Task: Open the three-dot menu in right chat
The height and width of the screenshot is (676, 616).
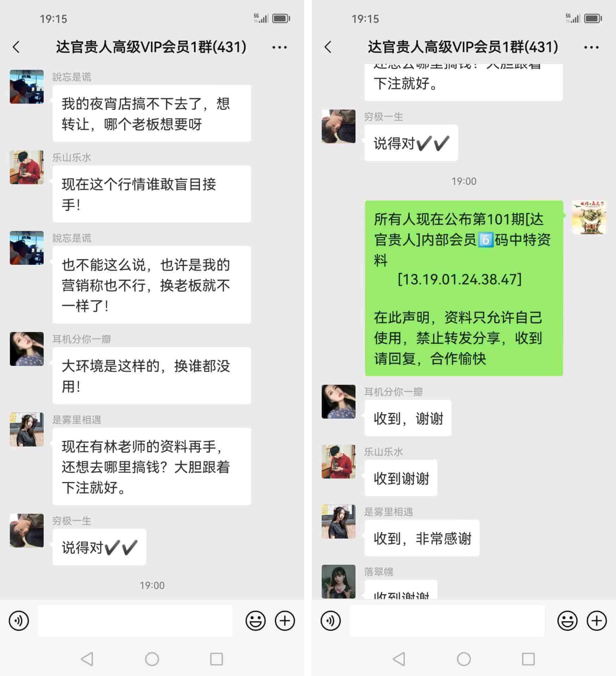Action: point(591,47)
